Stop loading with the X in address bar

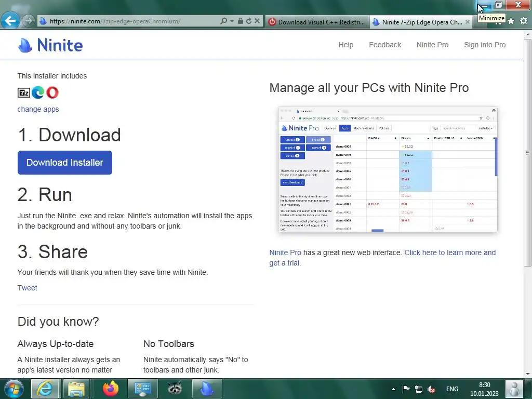click(257, 21)
